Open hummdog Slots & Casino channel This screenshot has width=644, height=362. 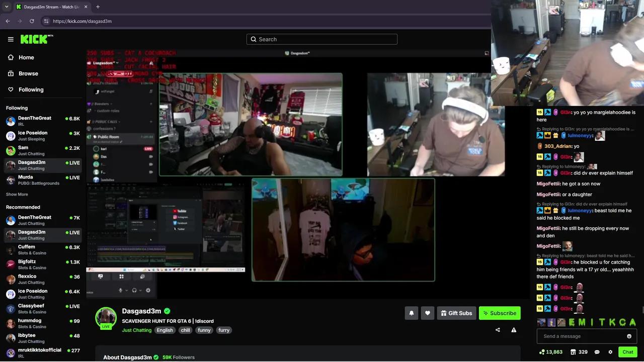[x=43, y=323]
